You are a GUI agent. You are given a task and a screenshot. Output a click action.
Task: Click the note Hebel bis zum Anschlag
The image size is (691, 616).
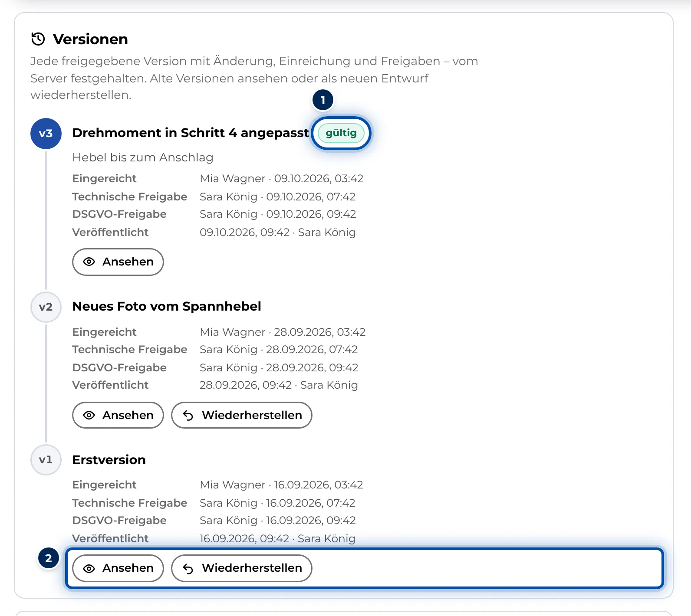[143, 157]
